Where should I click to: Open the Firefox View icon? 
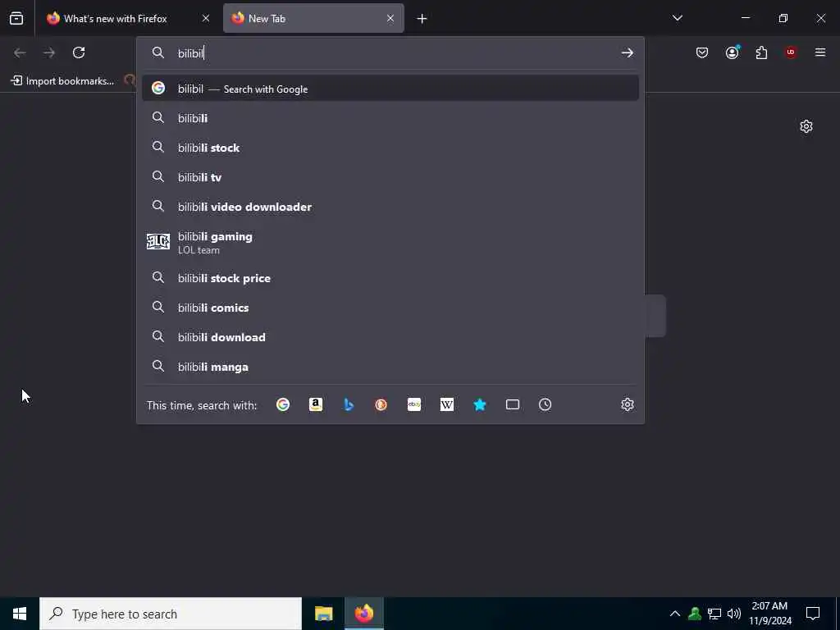click(x=16, y=18)
